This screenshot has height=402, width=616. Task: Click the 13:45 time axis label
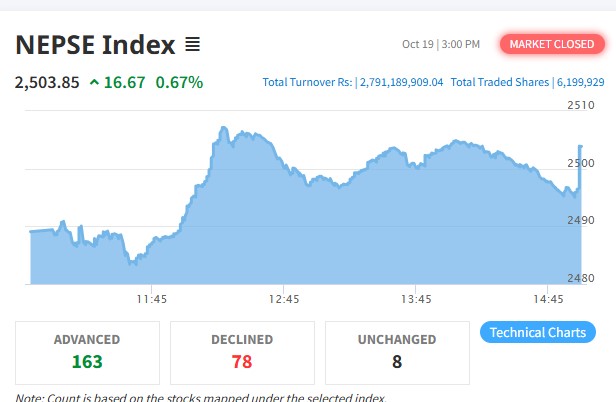(415, 299)
